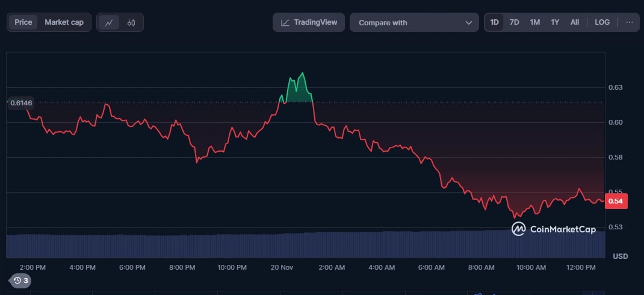
Task: View All time price history
Action: [575, 22]
